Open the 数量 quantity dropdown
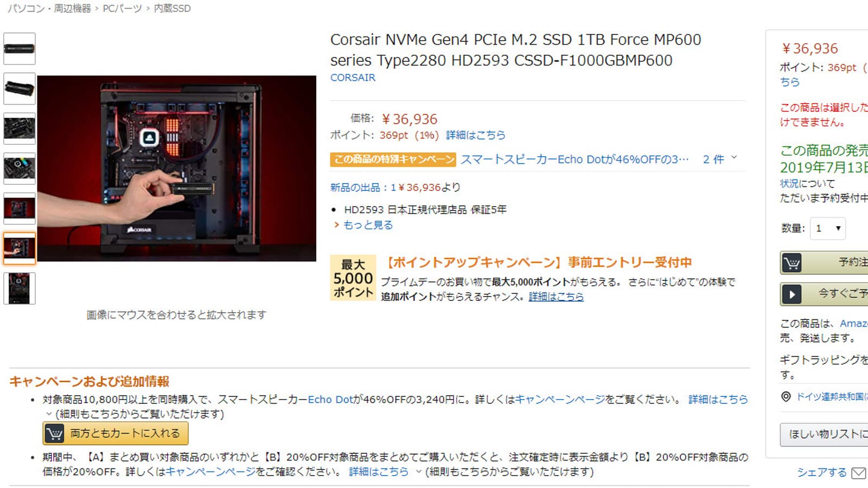 (828, 228)
